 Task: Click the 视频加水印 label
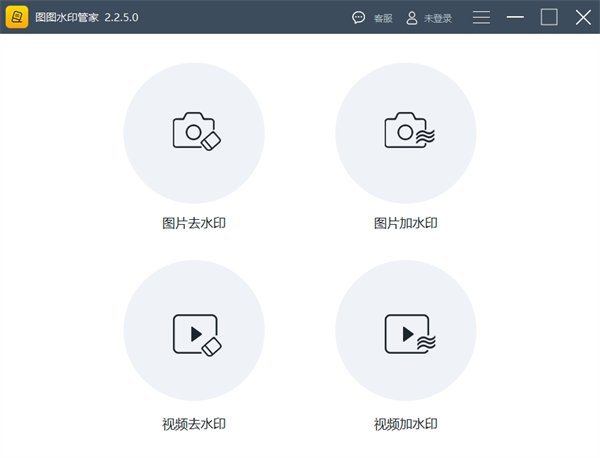(x=405, y=424)
